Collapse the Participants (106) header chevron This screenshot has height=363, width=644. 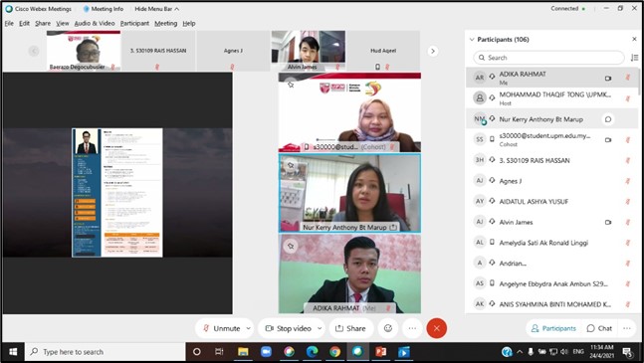(472, 40)
